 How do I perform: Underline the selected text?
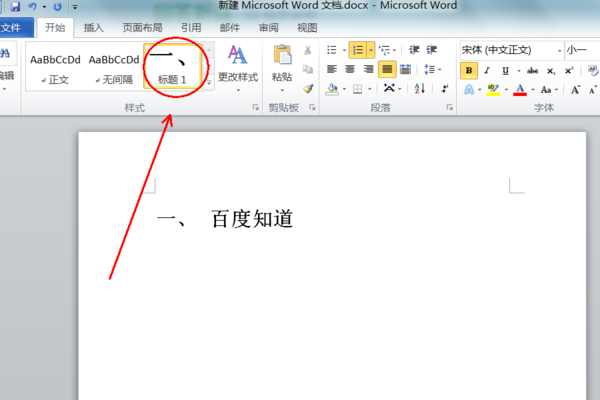(505, 71)
